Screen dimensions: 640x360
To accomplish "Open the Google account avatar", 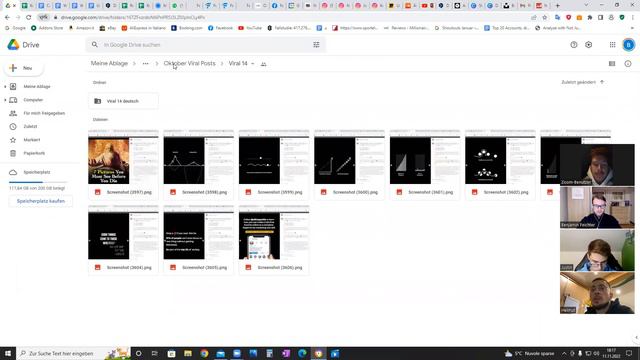I will tap(629, 45).
